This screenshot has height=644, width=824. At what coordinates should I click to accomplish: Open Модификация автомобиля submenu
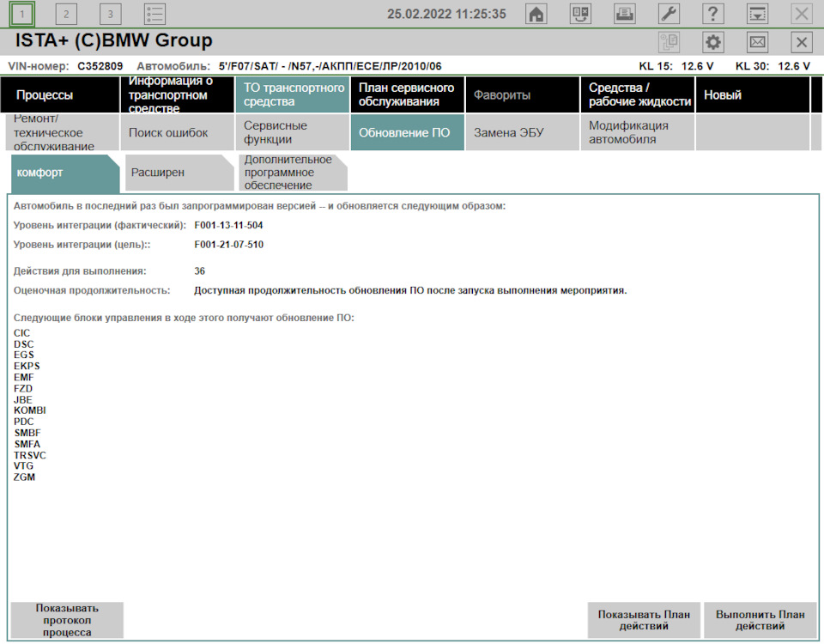tap(638, 132)
